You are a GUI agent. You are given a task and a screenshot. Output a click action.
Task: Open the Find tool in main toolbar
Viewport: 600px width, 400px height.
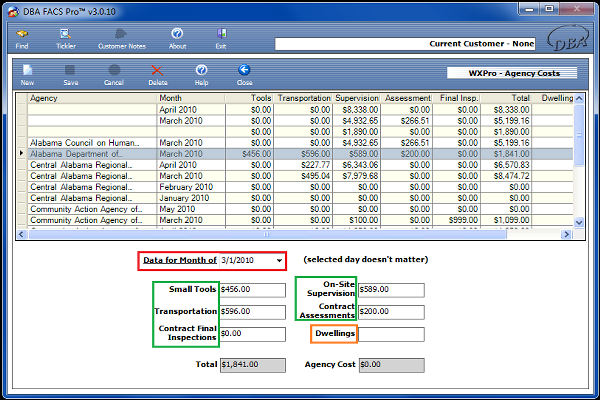(x=22, y=39)
